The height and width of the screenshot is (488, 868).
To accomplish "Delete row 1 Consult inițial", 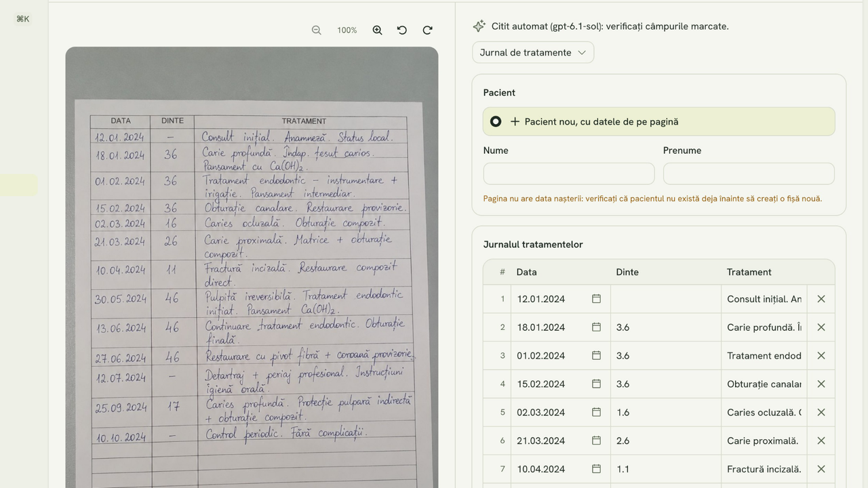I will point(821,299).
